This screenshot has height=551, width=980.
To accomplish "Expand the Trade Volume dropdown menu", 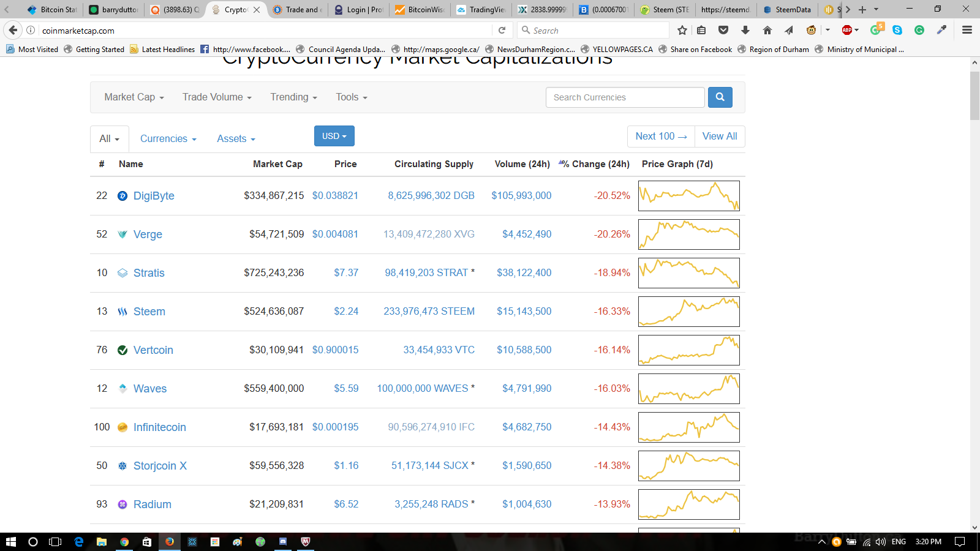I will pyautogui.click(x=217, y=97).
